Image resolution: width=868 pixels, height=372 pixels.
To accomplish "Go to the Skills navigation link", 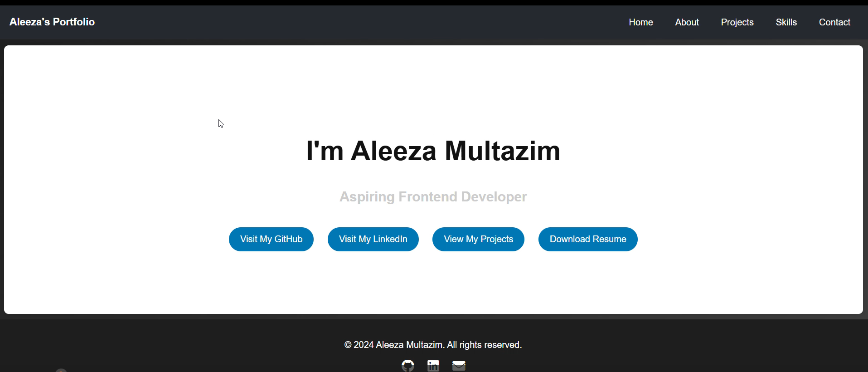I will click(786, 22).
